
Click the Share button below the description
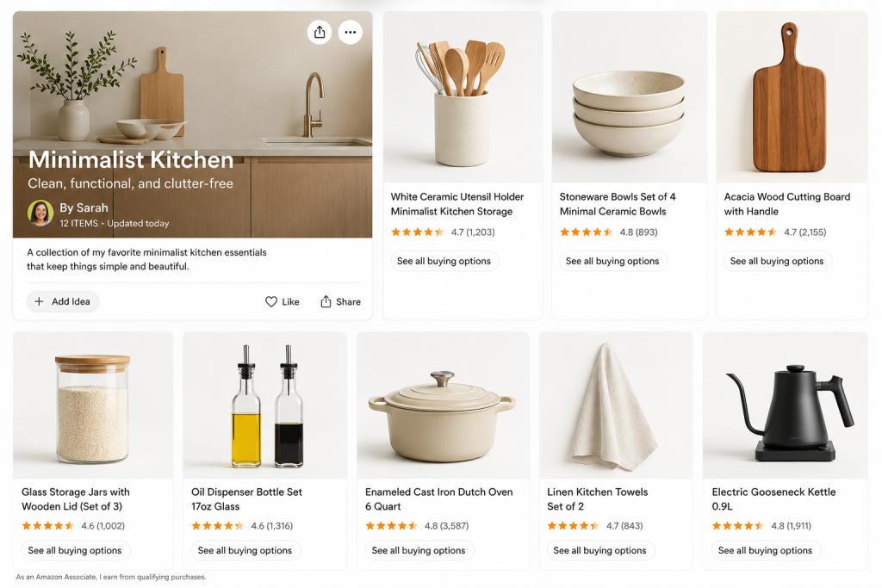(340, 302)
